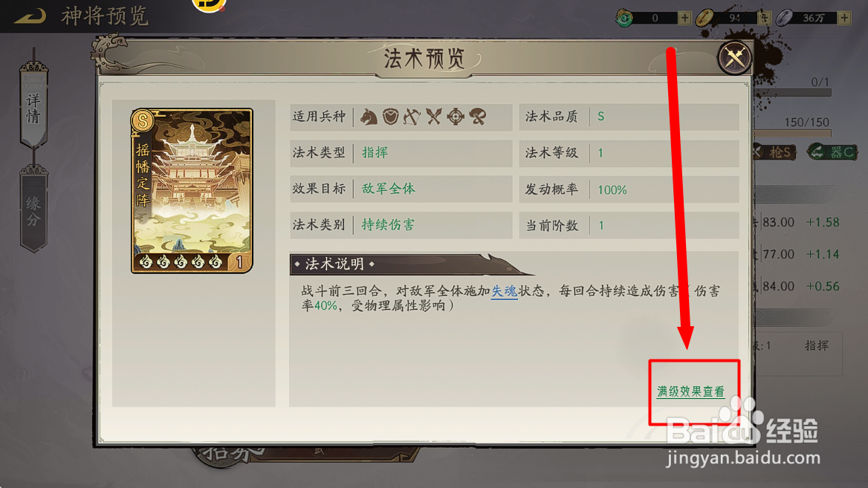
Task: Open the 失魂 status keyword link
Action: (x=505, y=291)
